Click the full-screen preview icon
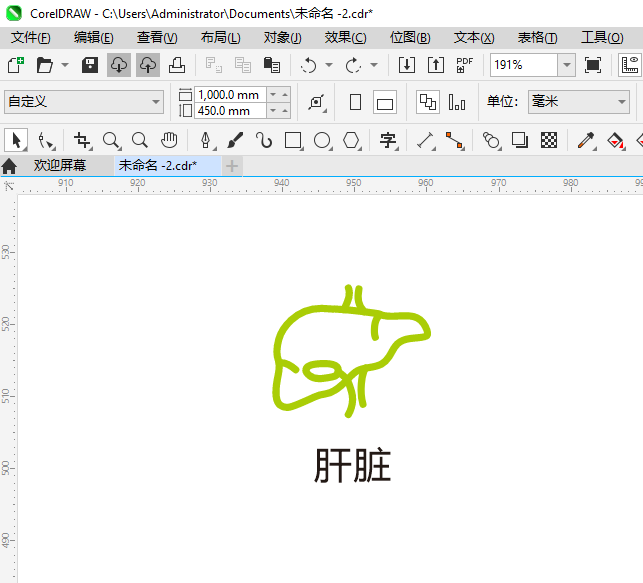643x583 pixels. pyautogui.click(x=593, y=65)
